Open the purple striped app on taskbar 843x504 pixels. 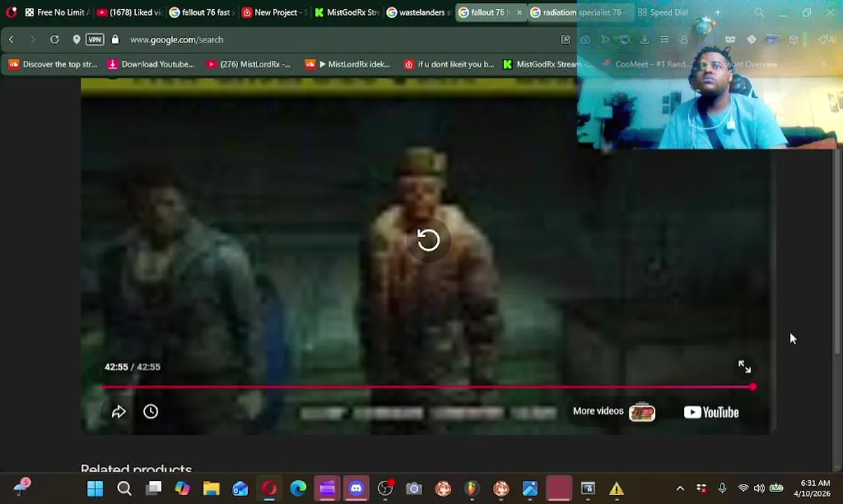(327, 489)
